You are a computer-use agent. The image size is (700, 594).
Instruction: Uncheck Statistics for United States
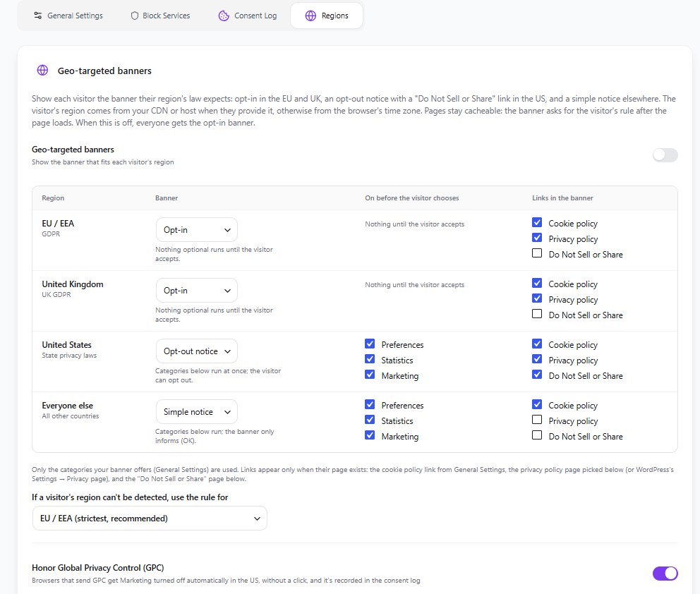pos(370,359)
